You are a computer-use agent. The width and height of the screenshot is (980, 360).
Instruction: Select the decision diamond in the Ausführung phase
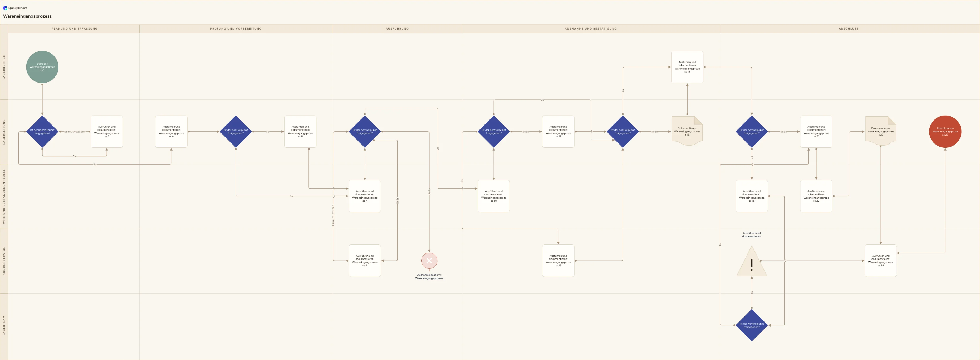(x=365, y=131)
